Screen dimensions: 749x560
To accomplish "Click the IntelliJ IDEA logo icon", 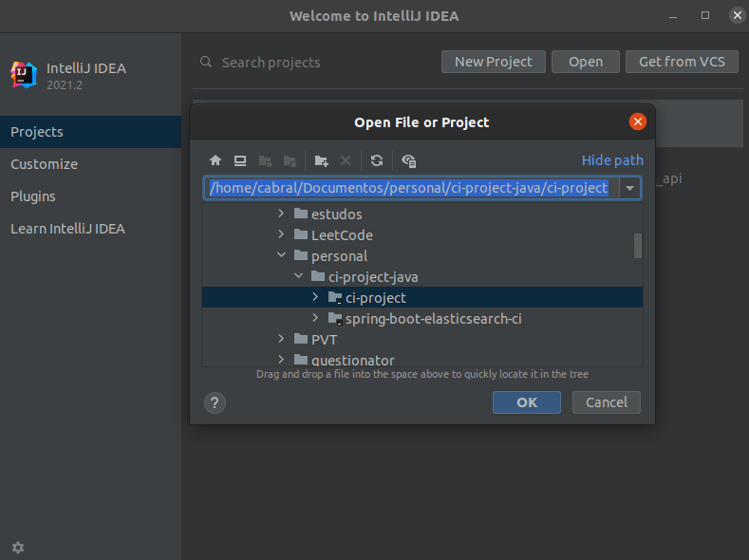I will 24,75.
